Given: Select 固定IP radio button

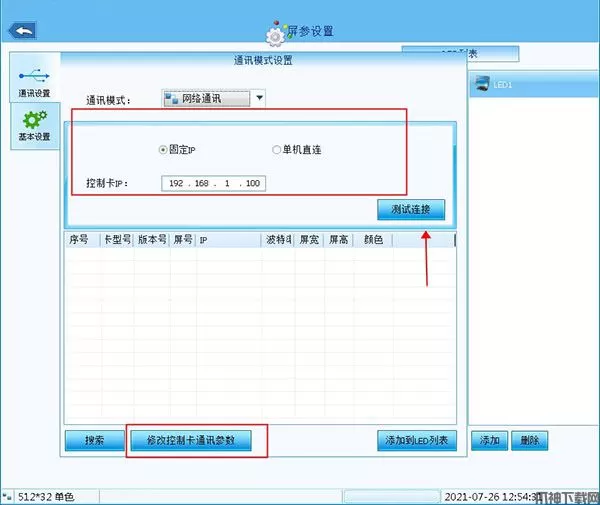Looking at the screenshot, I should click(x=163, y=150).
